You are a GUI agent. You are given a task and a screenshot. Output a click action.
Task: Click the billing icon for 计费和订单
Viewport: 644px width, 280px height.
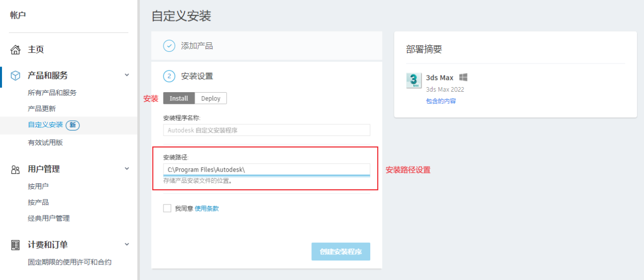(x=16, y=245)
